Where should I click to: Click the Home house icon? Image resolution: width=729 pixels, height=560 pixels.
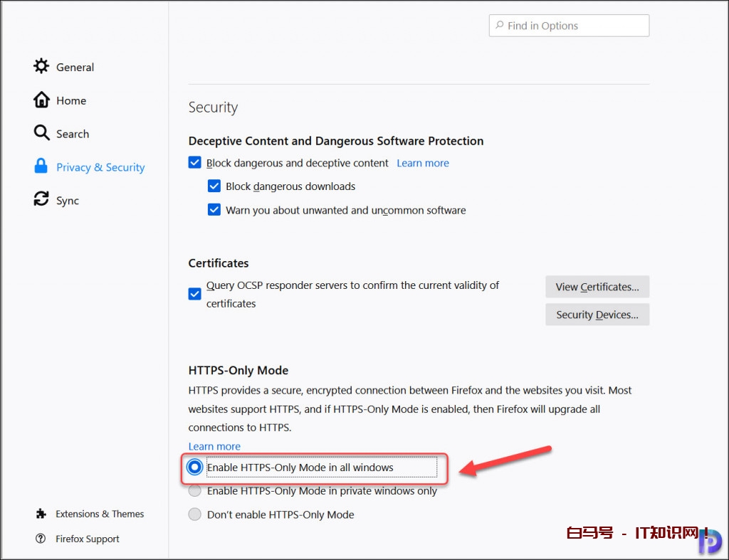click(x=41, y=100)
